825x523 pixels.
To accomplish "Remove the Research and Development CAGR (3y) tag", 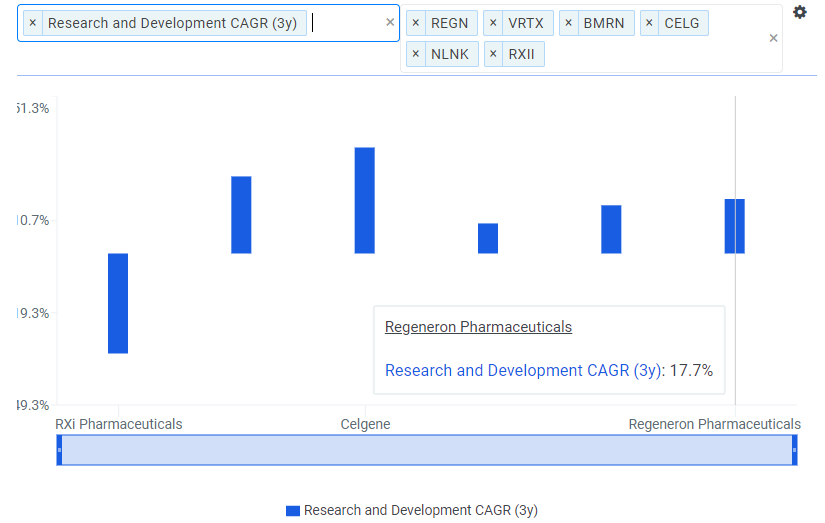I will pyautogui.click(x=33, y=23).
